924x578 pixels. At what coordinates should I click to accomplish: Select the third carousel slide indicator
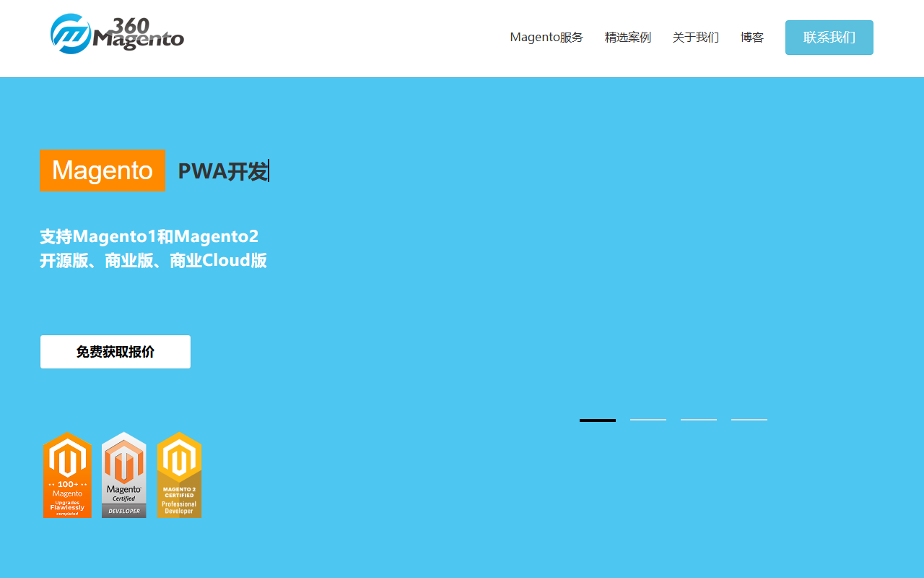pyautogui.click(x=699, y=420)
